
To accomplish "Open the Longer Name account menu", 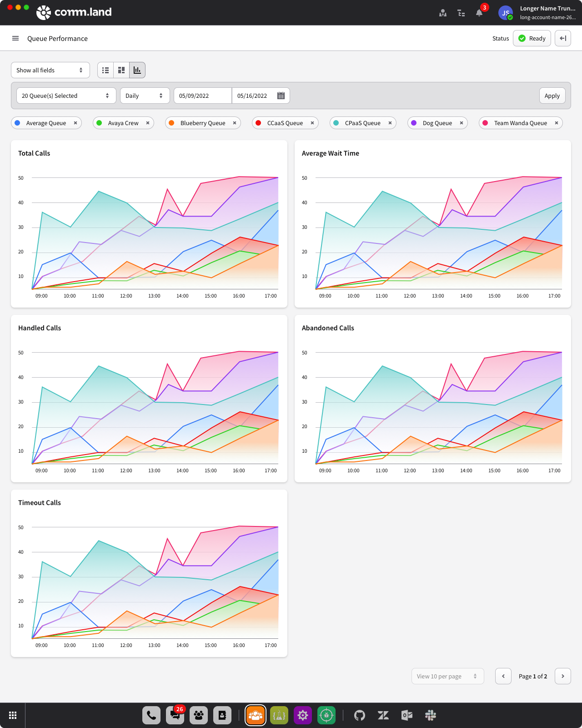I will (547, 13).
